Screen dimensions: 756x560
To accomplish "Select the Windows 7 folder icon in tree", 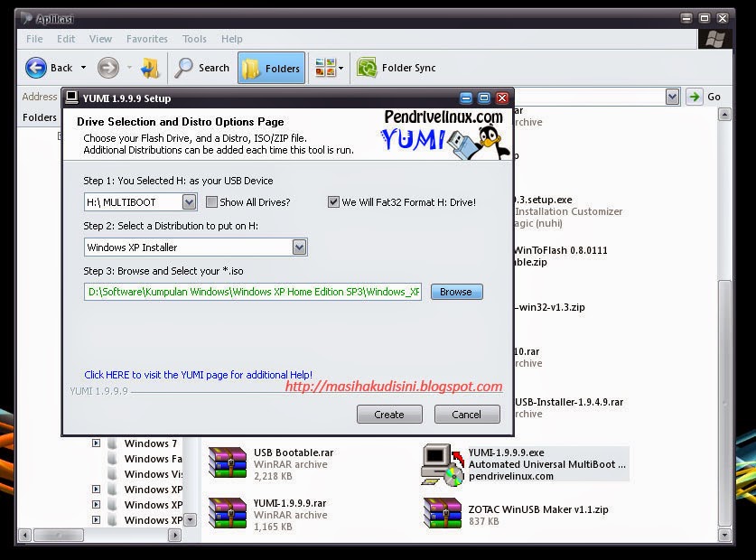I will coord(112,443).
